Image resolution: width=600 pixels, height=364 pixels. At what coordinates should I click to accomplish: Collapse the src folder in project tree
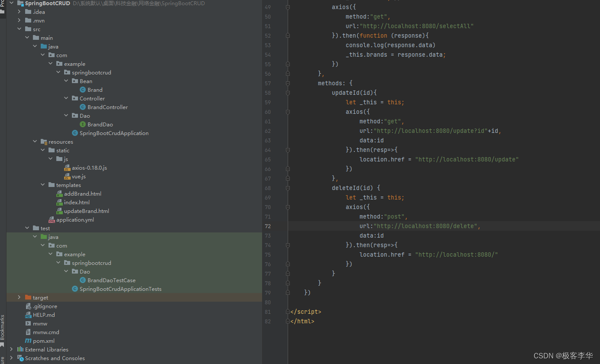[x=19, y=29]
